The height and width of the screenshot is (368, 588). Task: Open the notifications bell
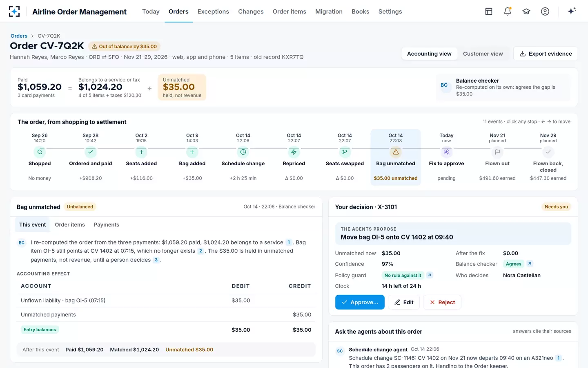tap(508, 11)
